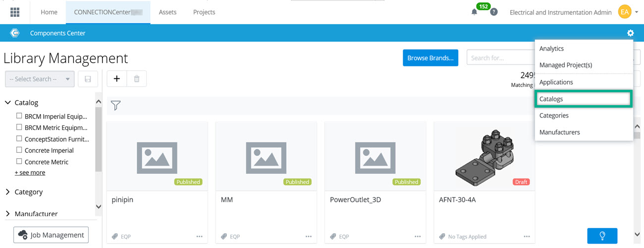Click the delete trash icon
Image resolution: width=644 pixels, height=248 pixels.
[x=137, y=79]
